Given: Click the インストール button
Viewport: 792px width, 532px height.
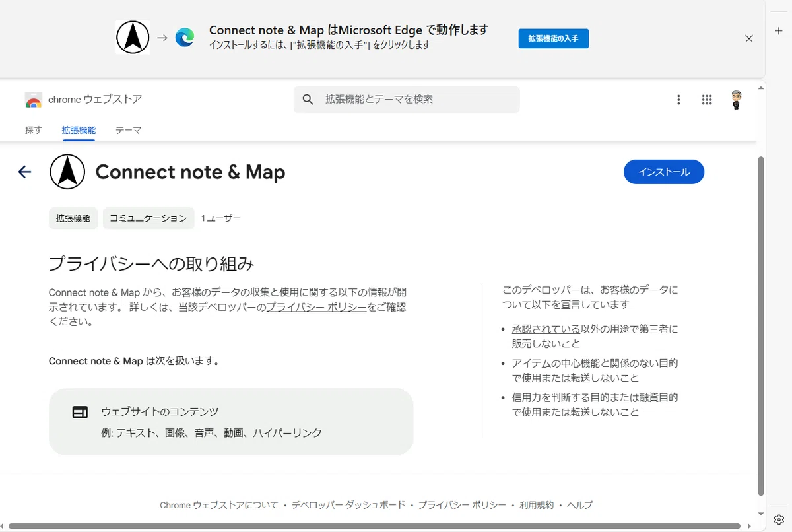Looking at the screenshot, I should [x=664, y=172].
